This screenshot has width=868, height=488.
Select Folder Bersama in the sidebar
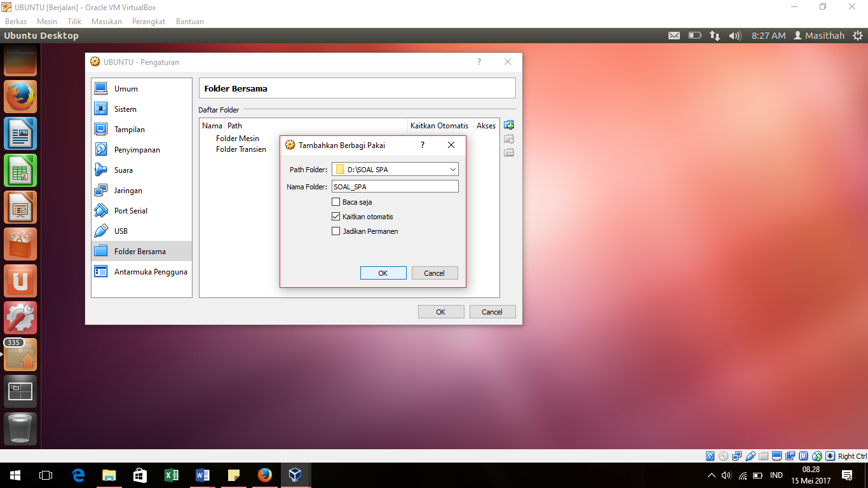142,252
